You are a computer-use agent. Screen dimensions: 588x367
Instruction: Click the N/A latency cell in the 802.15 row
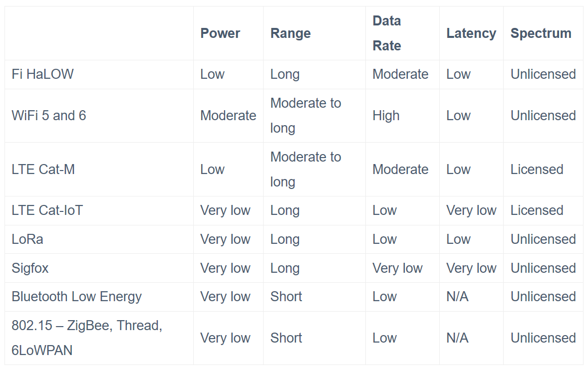(x=457, y=338)
